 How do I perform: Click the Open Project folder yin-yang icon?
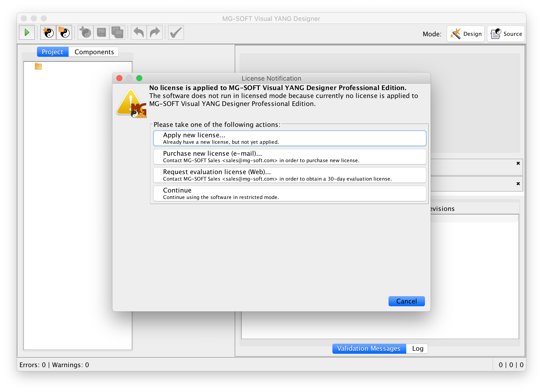[64, 33]
